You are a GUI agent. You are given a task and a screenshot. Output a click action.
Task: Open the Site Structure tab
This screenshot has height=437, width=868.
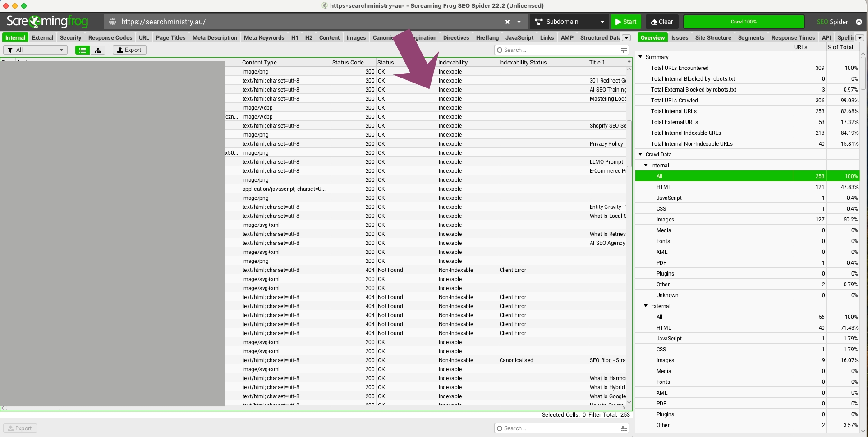[713, 37]
